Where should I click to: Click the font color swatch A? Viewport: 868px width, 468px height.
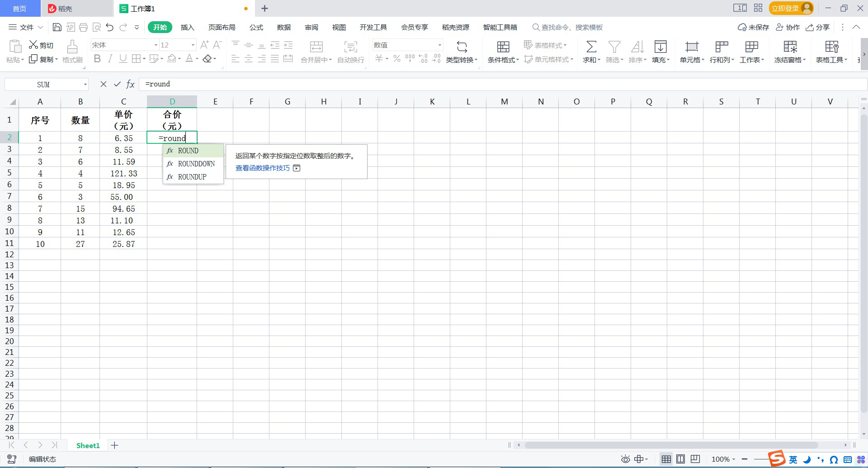point(189,59)
